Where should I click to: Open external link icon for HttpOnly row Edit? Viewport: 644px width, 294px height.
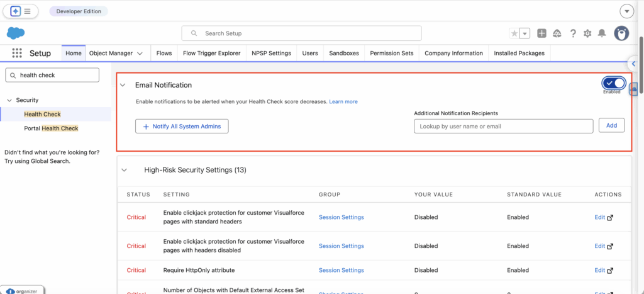tap(610, 271)
